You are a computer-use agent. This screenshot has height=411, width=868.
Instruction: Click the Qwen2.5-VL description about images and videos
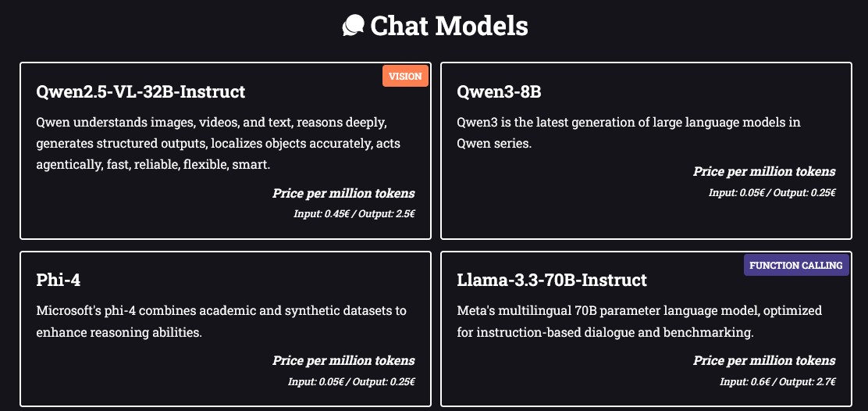(218, 144)
